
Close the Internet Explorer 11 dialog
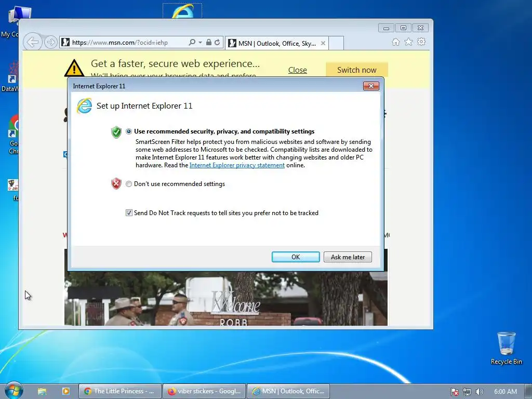371,86
